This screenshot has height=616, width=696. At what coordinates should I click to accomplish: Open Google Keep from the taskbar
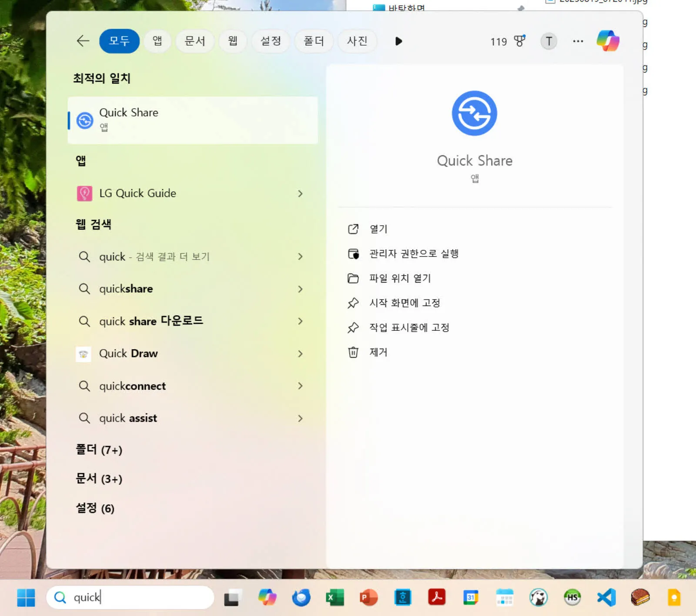pyautogui.click(x=674, y=597)
